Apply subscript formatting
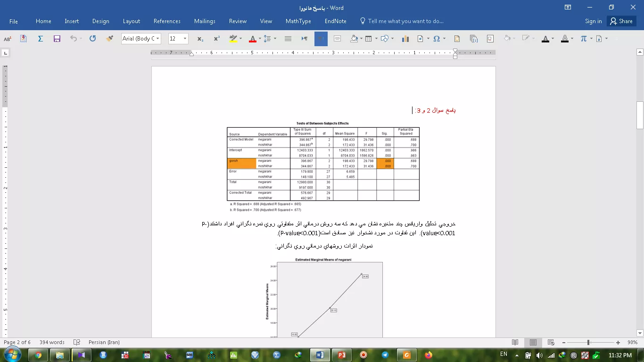644x362 pixels. pyautogui.click(x=200, y=39)
